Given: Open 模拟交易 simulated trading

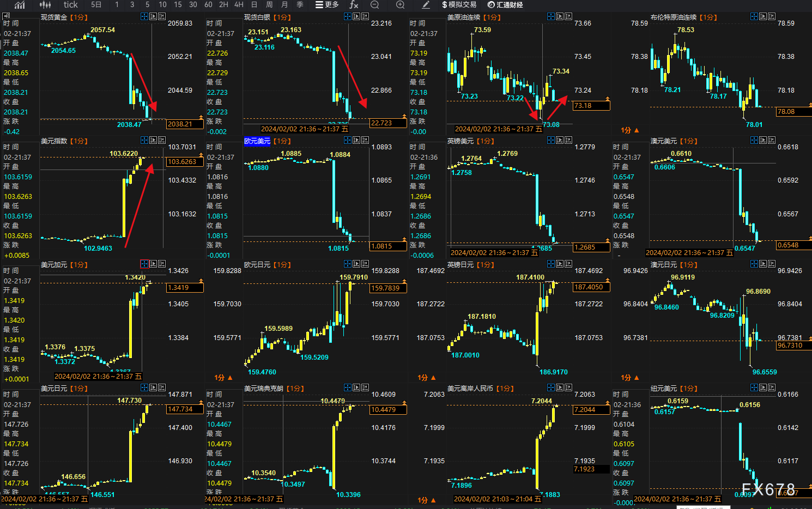Looking at the screenshot, I should click(459, 5).
